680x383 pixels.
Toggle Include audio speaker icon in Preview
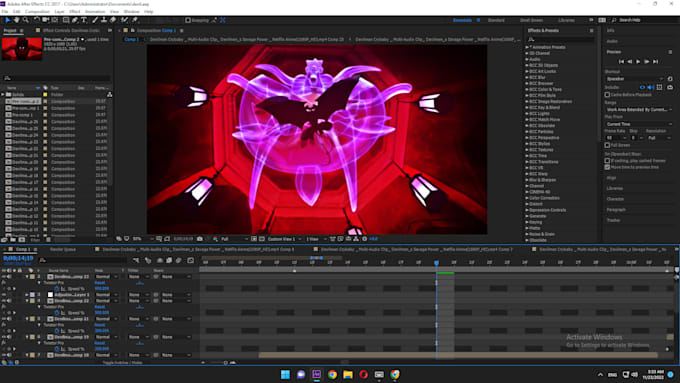[x=651, y=88]
